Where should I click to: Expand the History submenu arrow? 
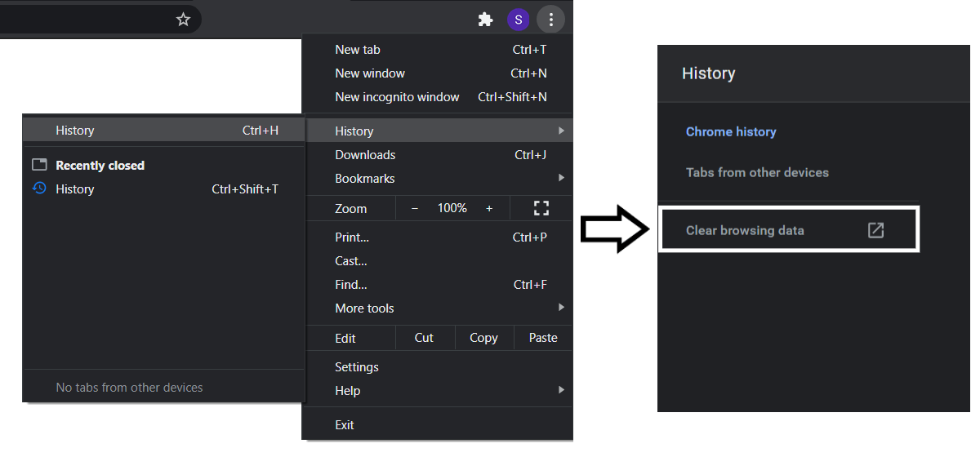pos(561,131)
